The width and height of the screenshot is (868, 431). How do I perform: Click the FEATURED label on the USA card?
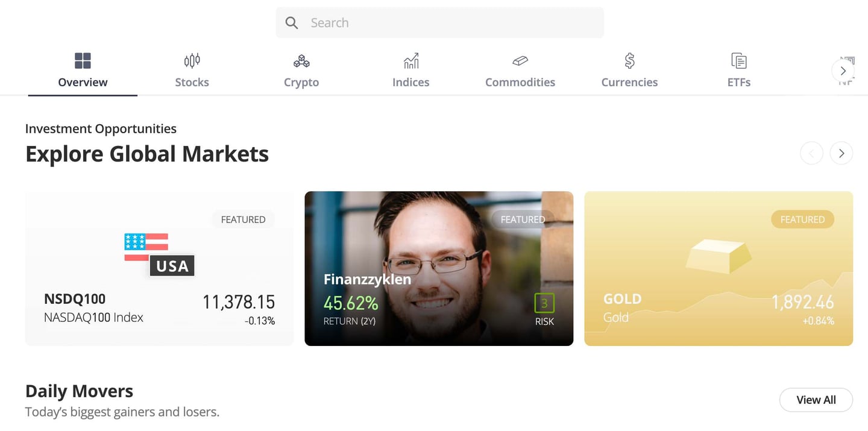click(243, 219)
